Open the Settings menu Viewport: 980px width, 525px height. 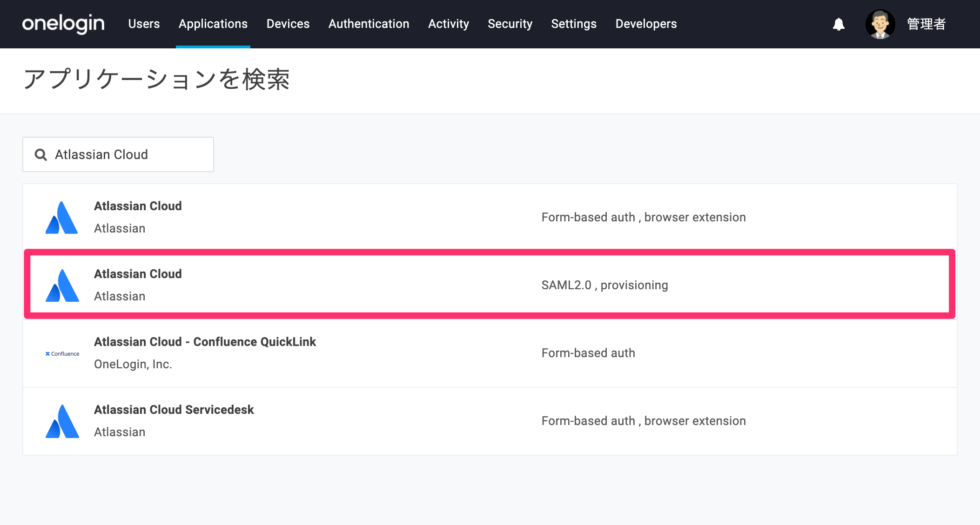coord(574,24)
